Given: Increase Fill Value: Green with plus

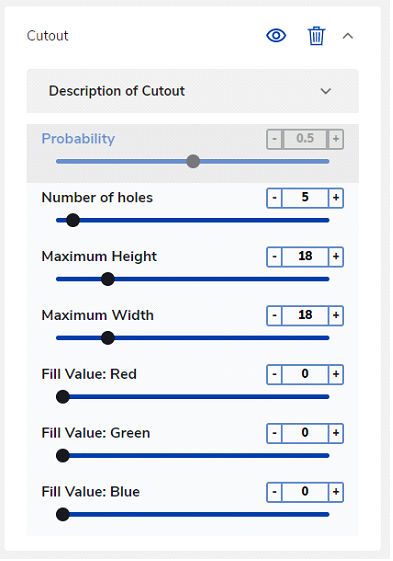Looking at the screenshot, I should pyautogui.click(x=336, y=433).
